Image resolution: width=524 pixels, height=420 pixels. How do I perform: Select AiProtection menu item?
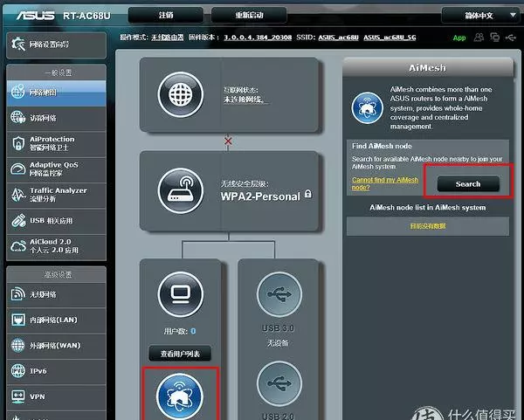(x=57, y=143)
